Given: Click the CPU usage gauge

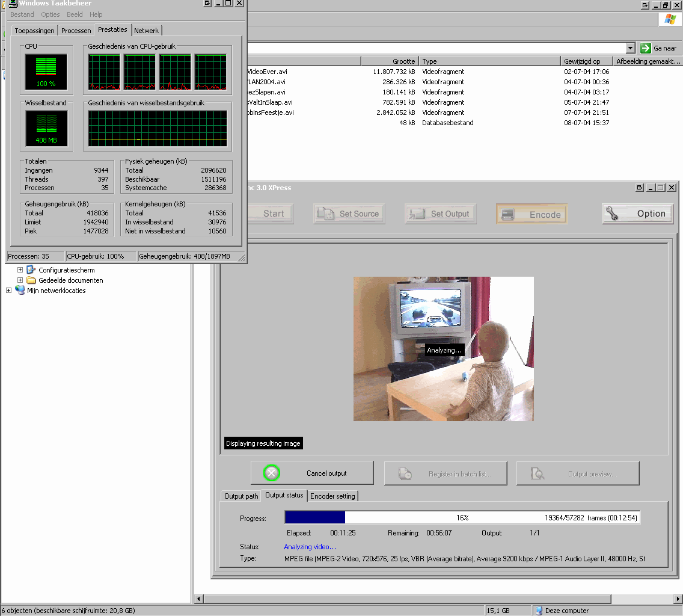Looking at the screenshot, I should pos(46,72).
